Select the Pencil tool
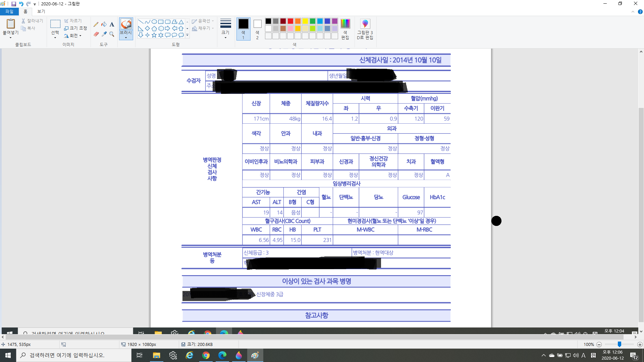 tap(96, 24)
